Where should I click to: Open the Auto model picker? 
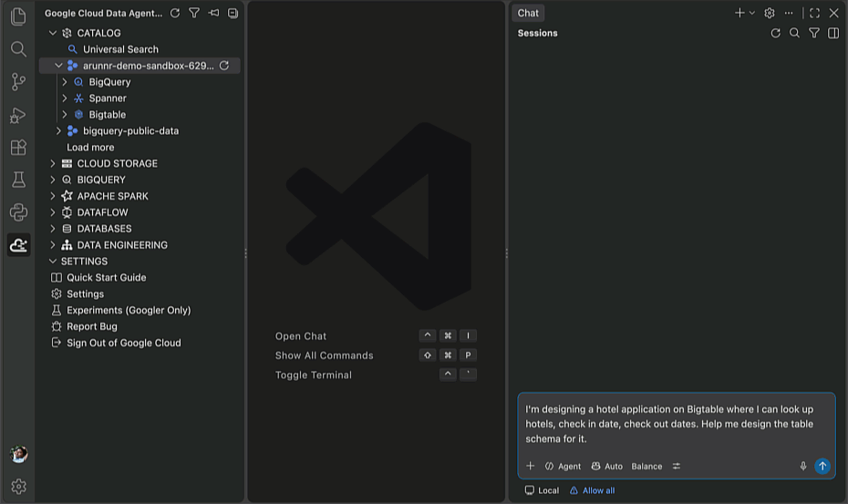(606, 466)
